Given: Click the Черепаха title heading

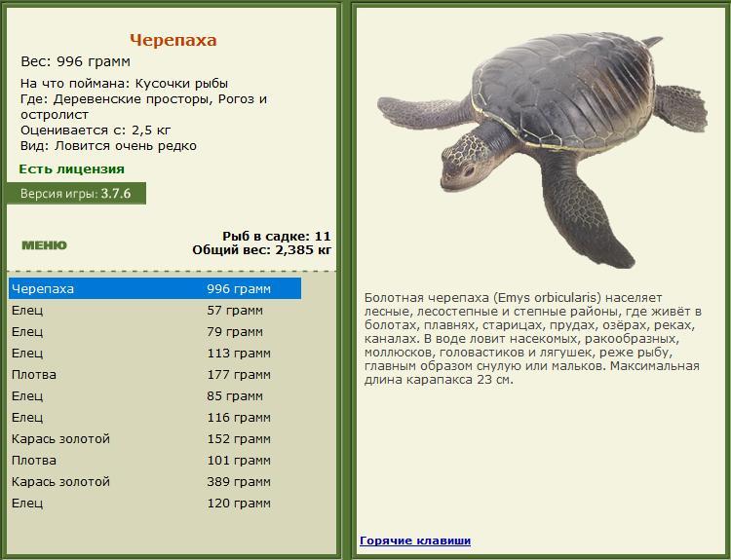Looking at the screenshot, I should (x=173, y=40).
